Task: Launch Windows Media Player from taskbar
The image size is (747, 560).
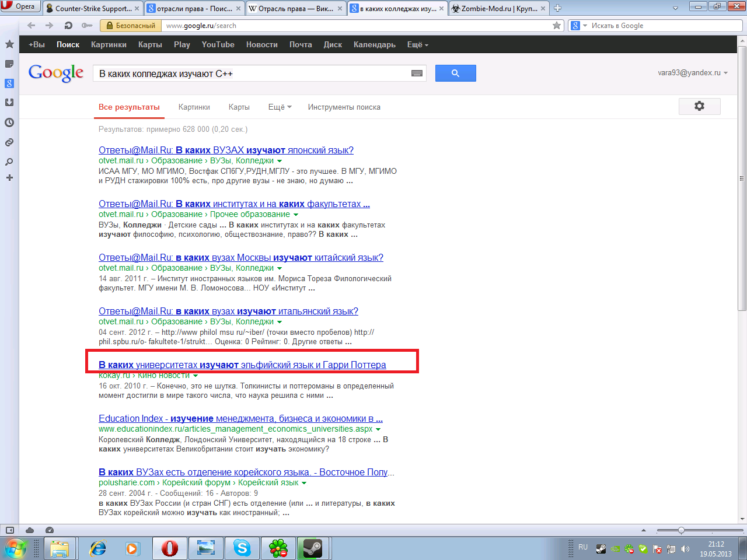Action: point(132,548)
